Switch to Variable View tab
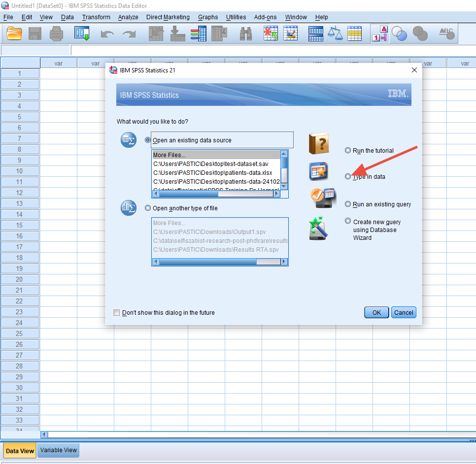 59,450
